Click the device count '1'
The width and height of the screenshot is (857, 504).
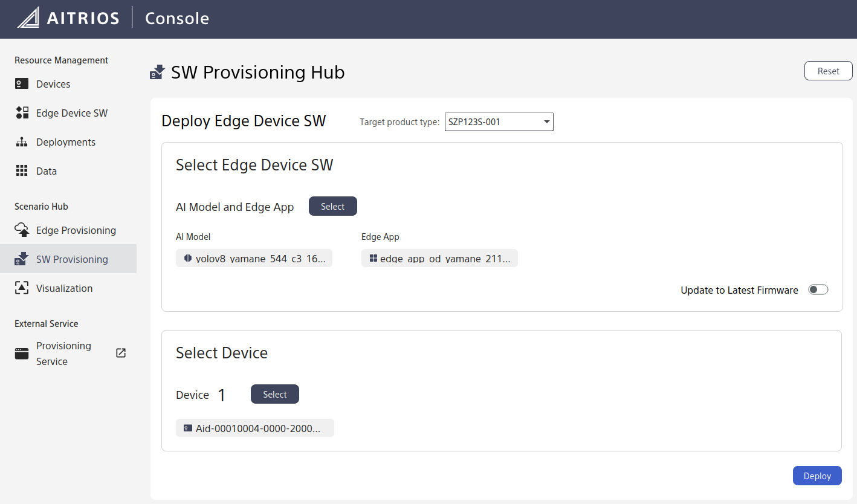(221, 395)
